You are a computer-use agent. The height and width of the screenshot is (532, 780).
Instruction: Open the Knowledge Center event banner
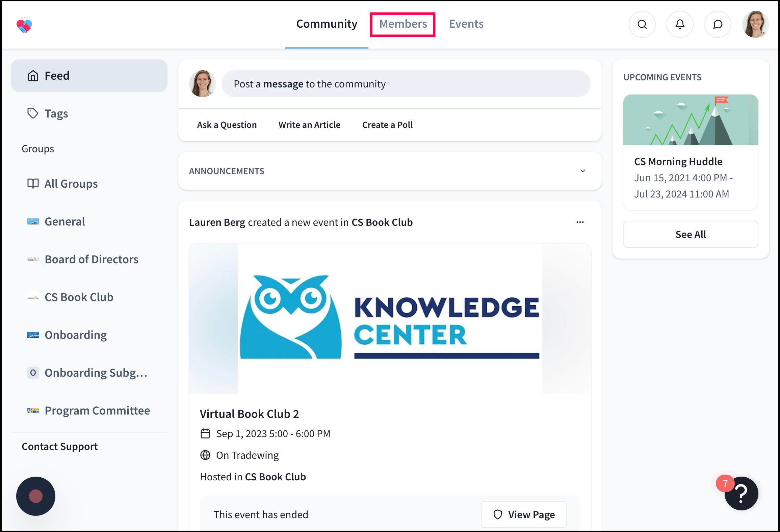click(390, 319)
